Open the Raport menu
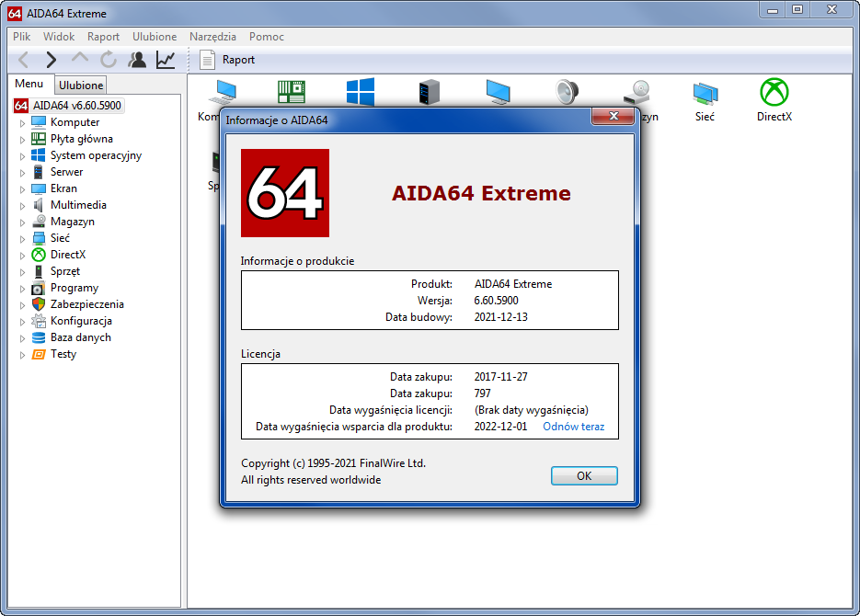The height and width of the screenshot is (616, 860). [103, 37]
